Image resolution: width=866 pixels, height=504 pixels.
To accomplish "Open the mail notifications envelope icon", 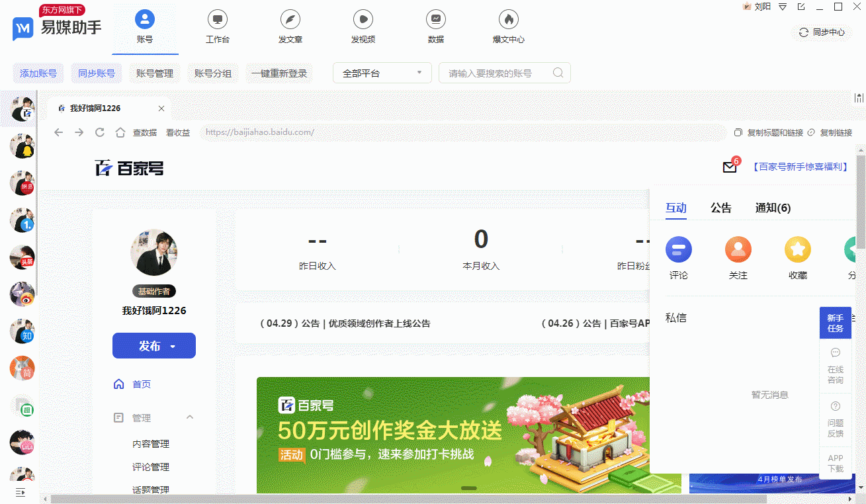I will [730, 167].
